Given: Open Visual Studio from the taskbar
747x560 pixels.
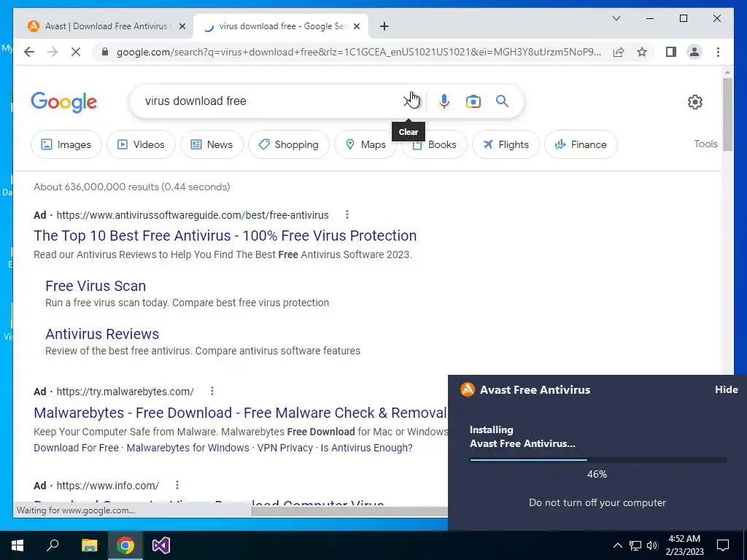Looking at the screenshot, I should pos(161,545).
